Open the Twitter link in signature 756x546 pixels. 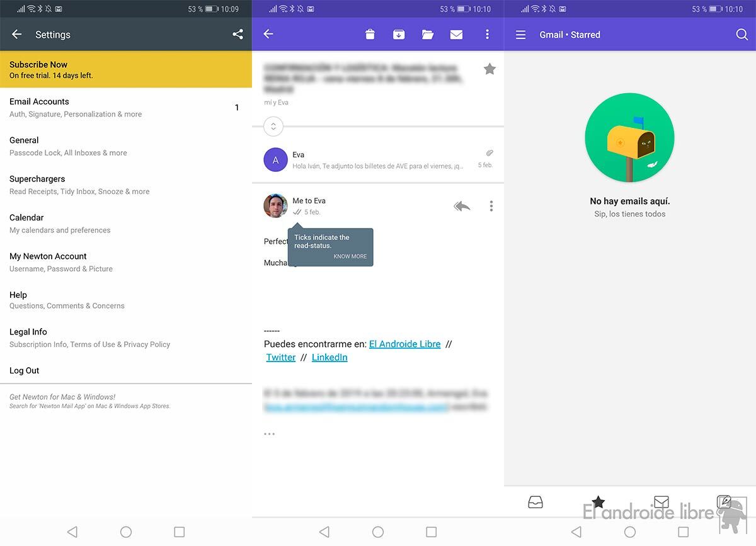281,357
